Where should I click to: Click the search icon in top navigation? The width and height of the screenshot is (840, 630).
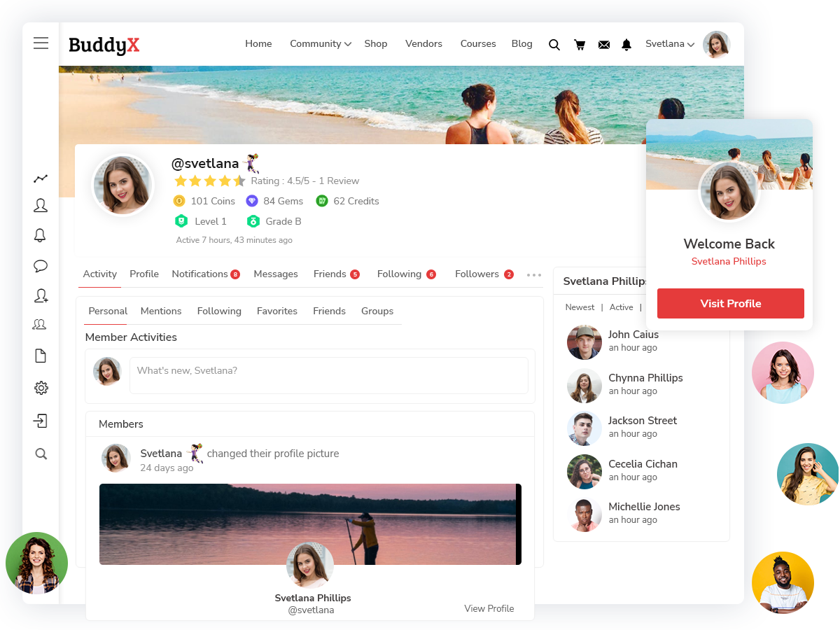click(554, 45)
